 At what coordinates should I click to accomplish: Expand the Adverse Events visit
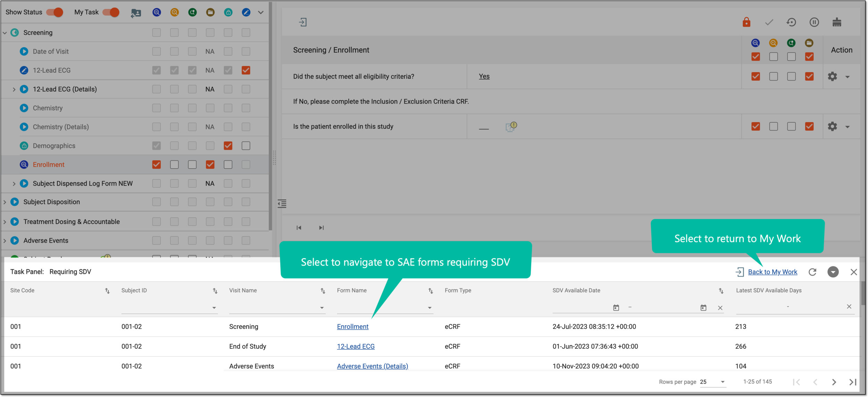(x=5, y=241)
